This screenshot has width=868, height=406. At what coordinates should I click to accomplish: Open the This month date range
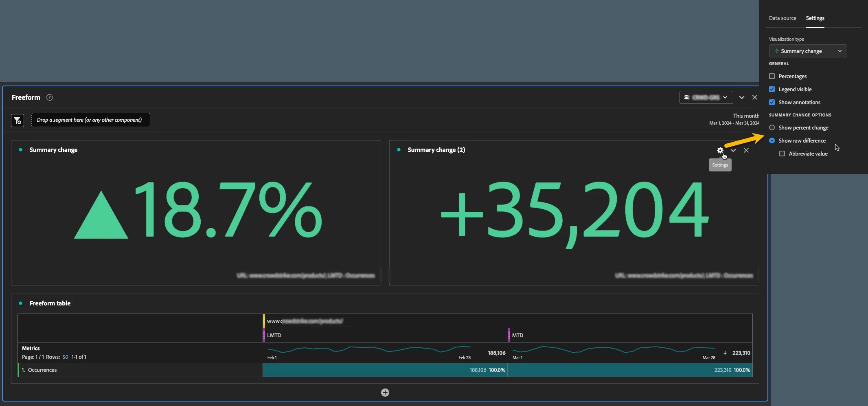click(x=734, y=119)
